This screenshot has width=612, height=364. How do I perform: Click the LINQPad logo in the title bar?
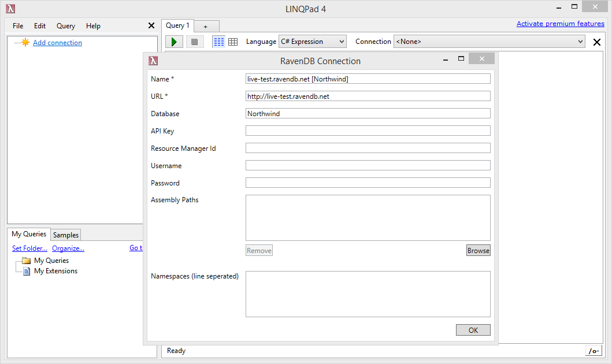(x=10, y=9)
